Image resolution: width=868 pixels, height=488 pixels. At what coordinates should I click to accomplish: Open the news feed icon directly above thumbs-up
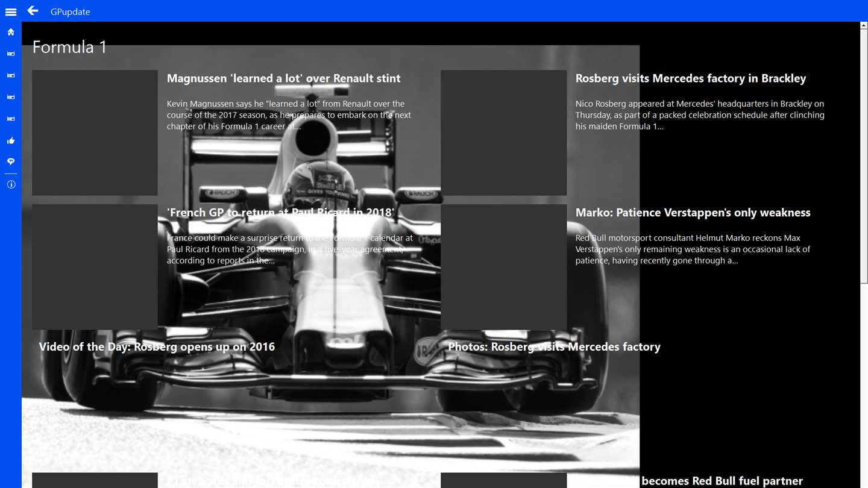[x=11, y=119]
